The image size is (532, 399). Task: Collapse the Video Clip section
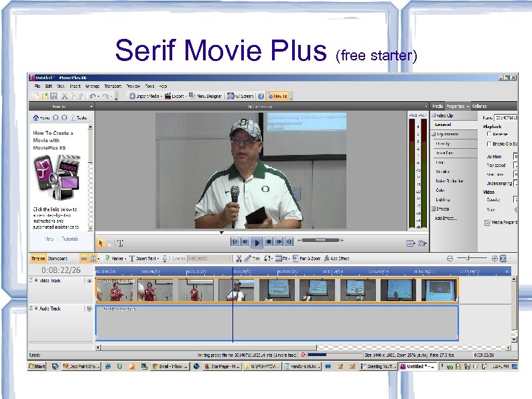(434, 115)
